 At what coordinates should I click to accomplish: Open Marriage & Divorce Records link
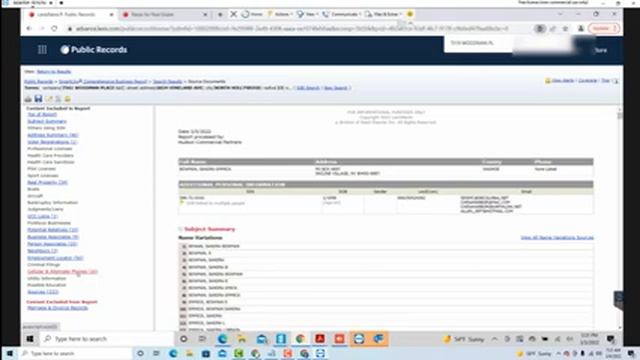point(58,308)
